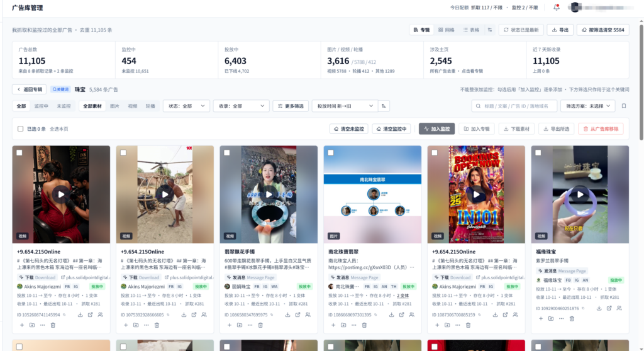Click the view settings sliders icon beside 表格
This screenshot has width=644, height=351.
coord(489,30)
